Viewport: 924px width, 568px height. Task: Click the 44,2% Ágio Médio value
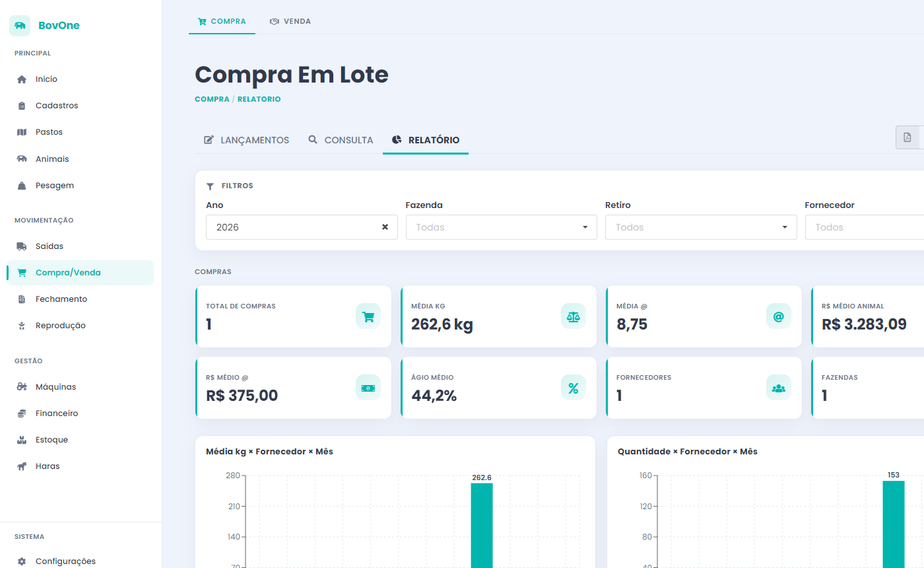[434, 396]
